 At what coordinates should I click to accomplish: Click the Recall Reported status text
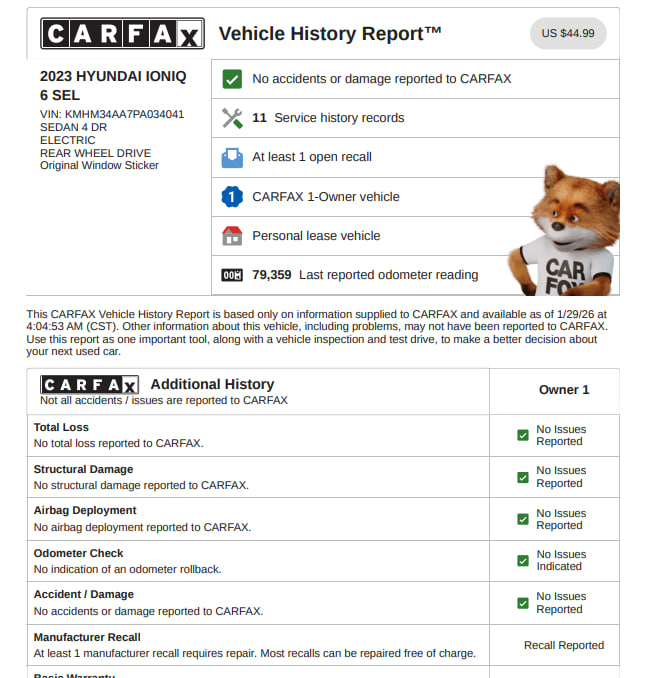(564, 646)
